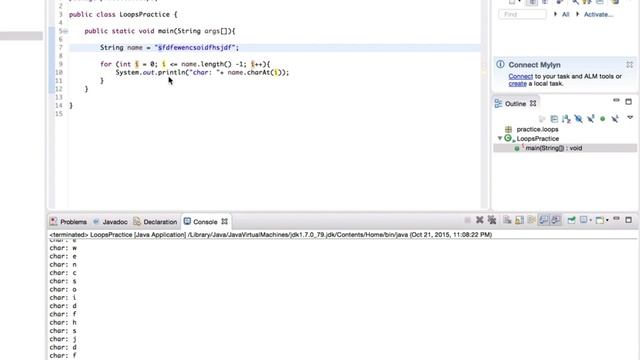Toggle Hide Non-Public Members green dot icon
Screen dimensions: 640x360
(x=602, y=119)
